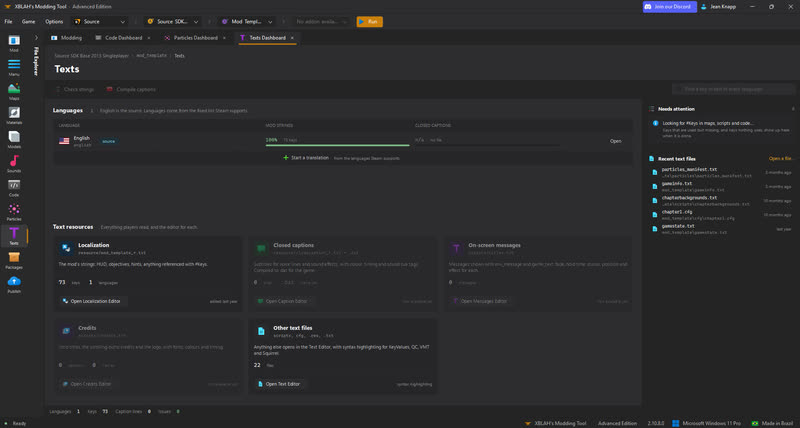This screenshot has height=428, width=800.
Task: Click the chapterbackgrounds.txt file icon
Action: pyautogui.click(x=655, y=200)
